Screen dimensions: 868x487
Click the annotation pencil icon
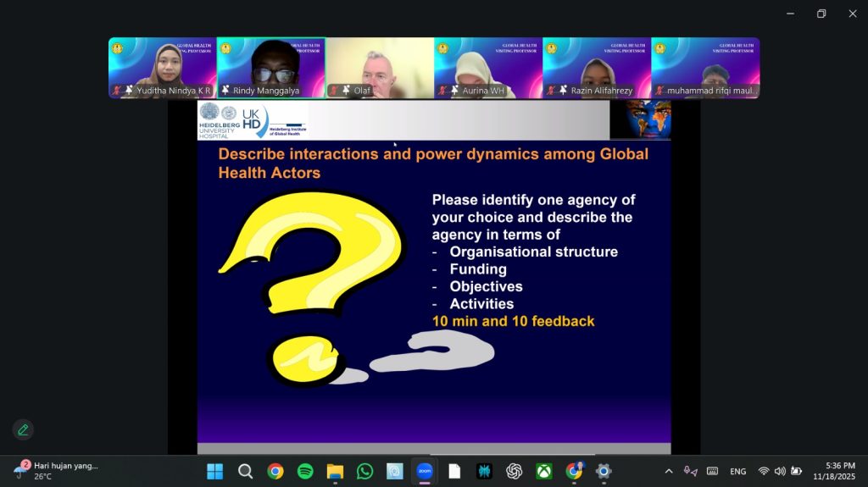point(23,429)
